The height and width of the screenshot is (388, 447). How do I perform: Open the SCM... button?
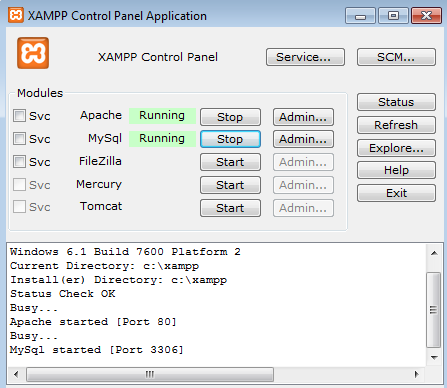396,57
